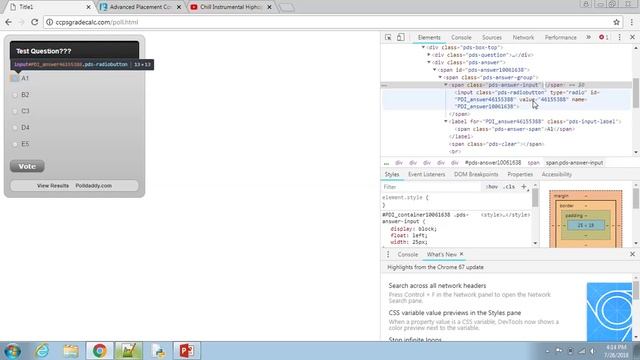This screenshot has height=360, width=640.
Task: Bookmark this page with star icon
Action: 616,22
